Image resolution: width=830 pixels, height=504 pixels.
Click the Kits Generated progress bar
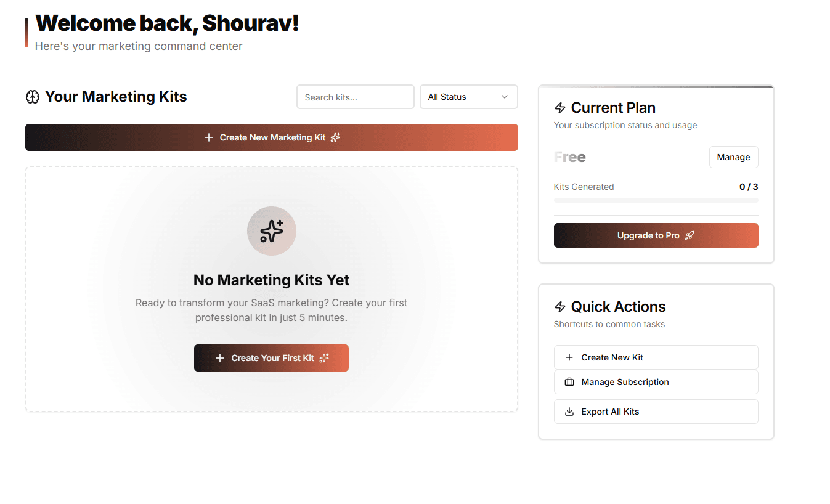[656, 200]
